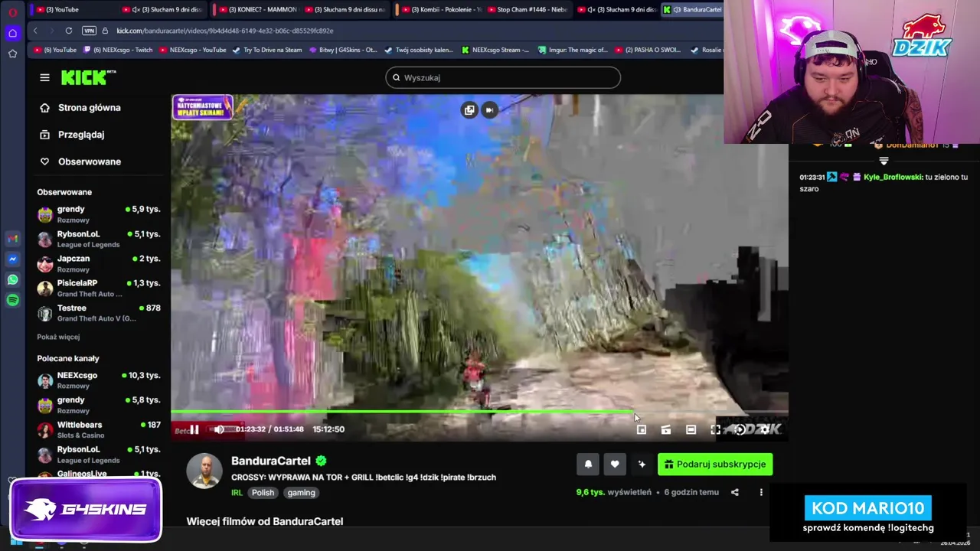
Task: Share the video via share icon
Action: (x=735, y=492)
